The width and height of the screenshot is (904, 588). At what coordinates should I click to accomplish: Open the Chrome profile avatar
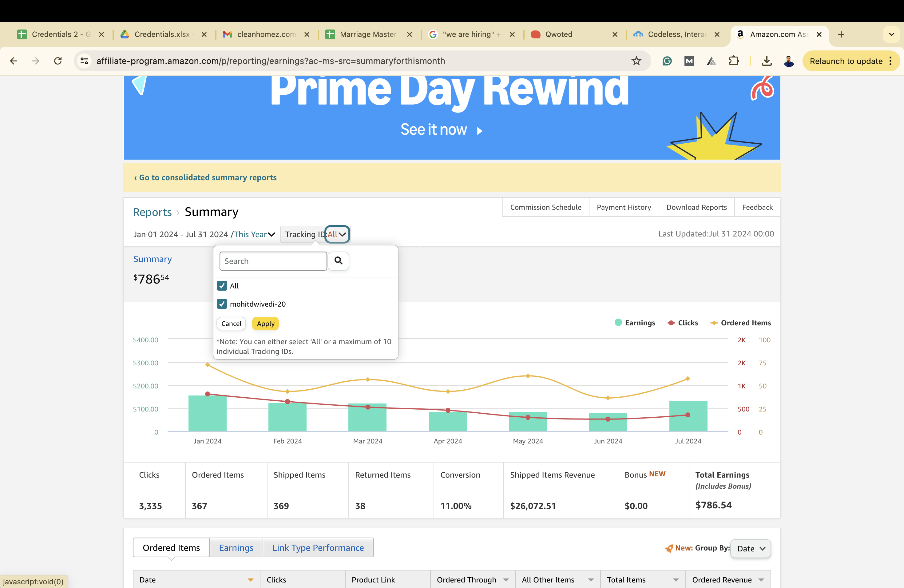click(788, 61)
